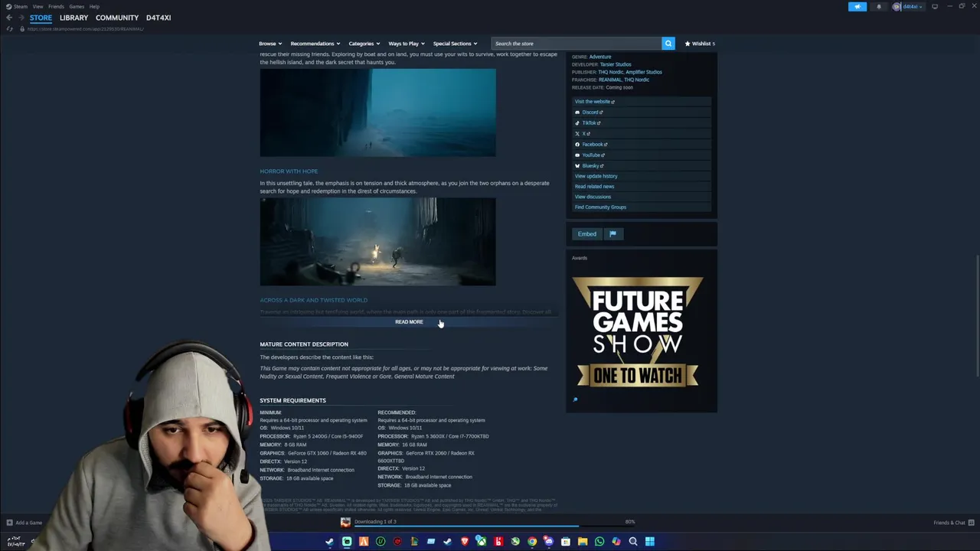Open Microsoft Store from the taskbar

[x=566, y=542]
